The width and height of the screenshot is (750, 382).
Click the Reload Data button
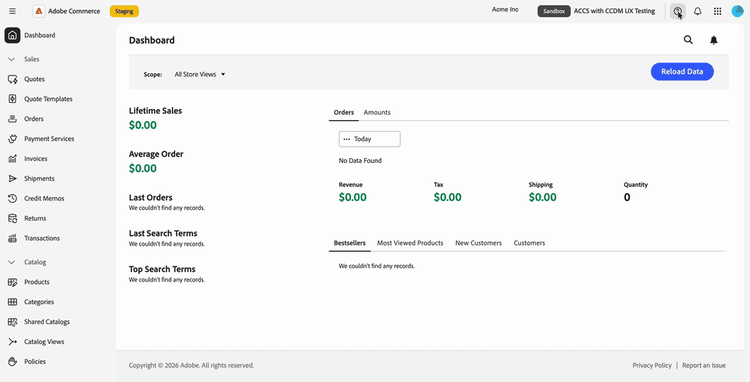pyautogui.click(x=682, y=72)
